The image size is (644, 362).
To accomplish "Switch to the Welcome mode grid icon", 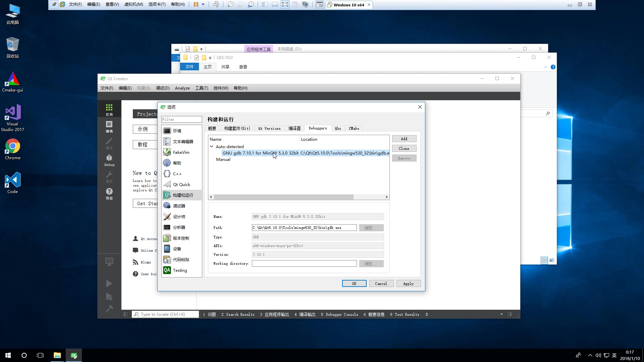I will coord(109,109).
